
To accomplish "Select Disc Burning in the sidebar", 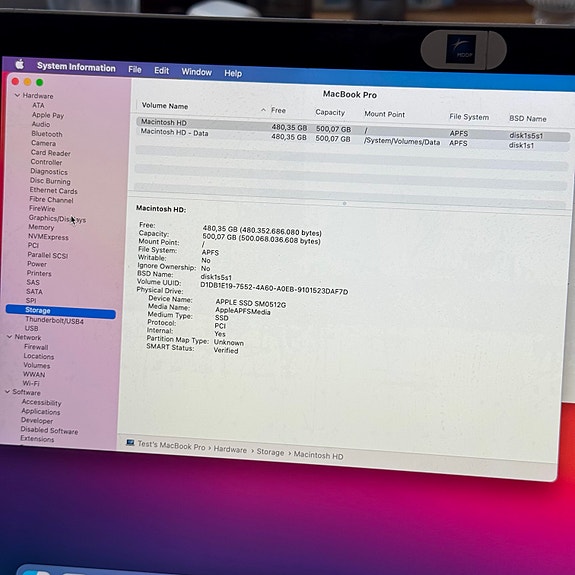I will 50,181.
